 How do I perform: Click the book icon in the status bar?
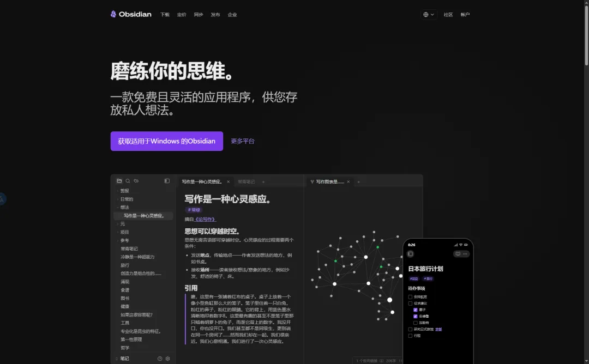381,361
